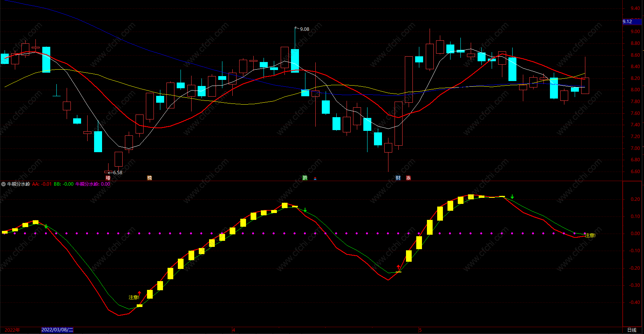Click the 2022年 year label on time axis
The width and height of the screenshot is (644, 334).
[12, 330]
